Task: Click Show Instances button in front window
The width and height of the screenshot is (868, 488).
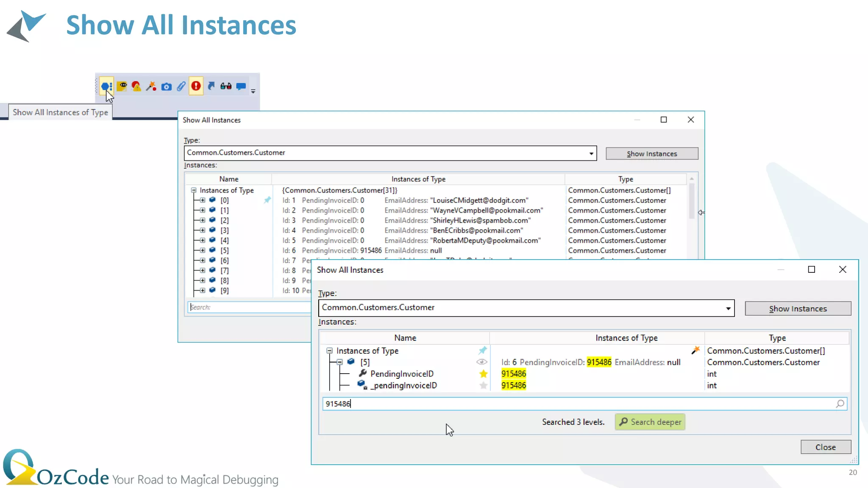Action: point(798,309)
